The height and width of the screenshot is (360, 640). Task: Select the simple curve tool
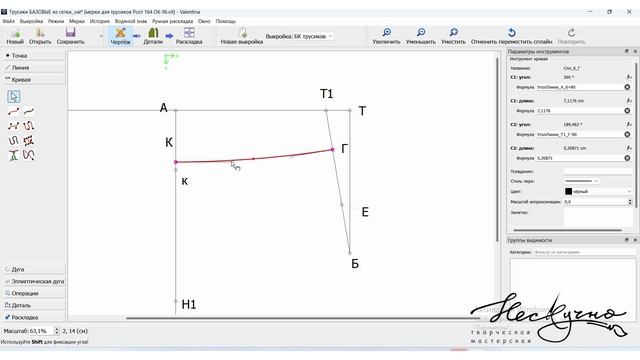point(13,111)
